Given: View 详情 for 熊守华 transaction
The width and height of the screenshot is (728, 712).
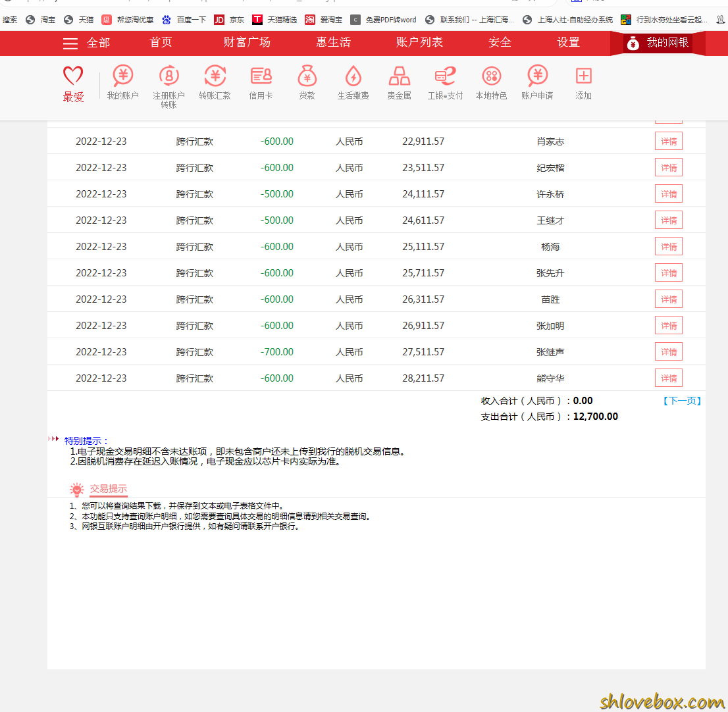Looking at the screenshot, I should point(669,378).
